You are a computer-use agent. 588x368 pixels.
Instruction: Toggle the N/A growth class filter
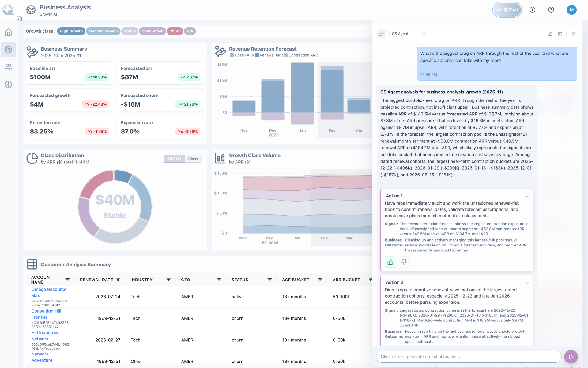[x=190, y=31]
